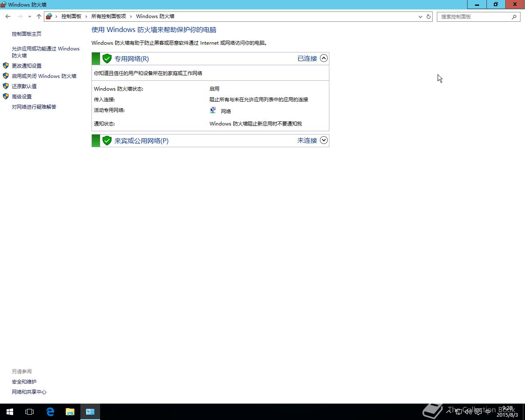Open the address bar history dropdown

tap(420, 16)
